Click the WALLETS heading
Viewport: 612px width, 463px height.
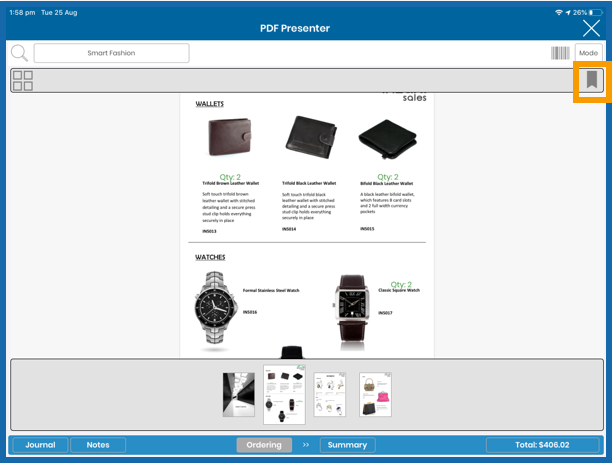pos(210,104)
